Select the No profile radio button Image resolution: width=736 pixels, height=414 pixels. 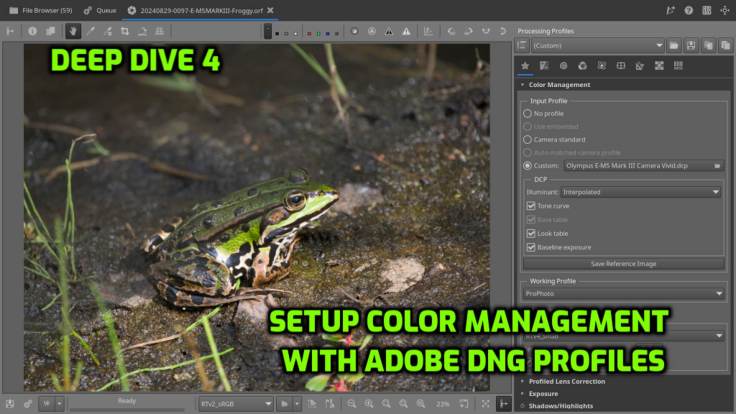click(527, 114)
